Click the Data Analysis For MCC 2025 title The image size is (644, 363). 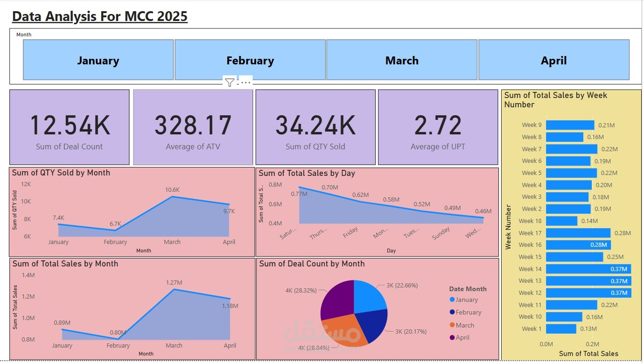point(100,16)
